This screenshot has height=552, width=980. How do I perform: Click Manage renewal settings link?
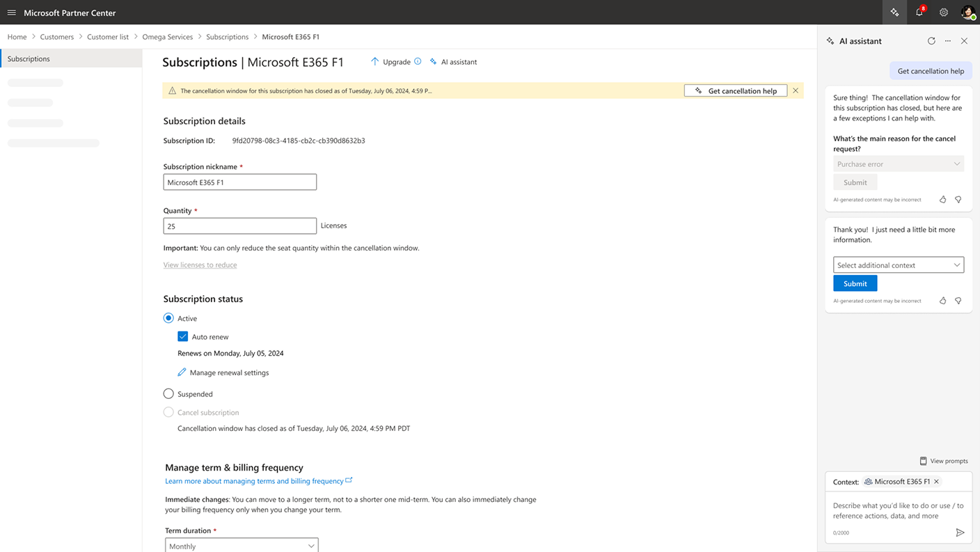(229, 372)
